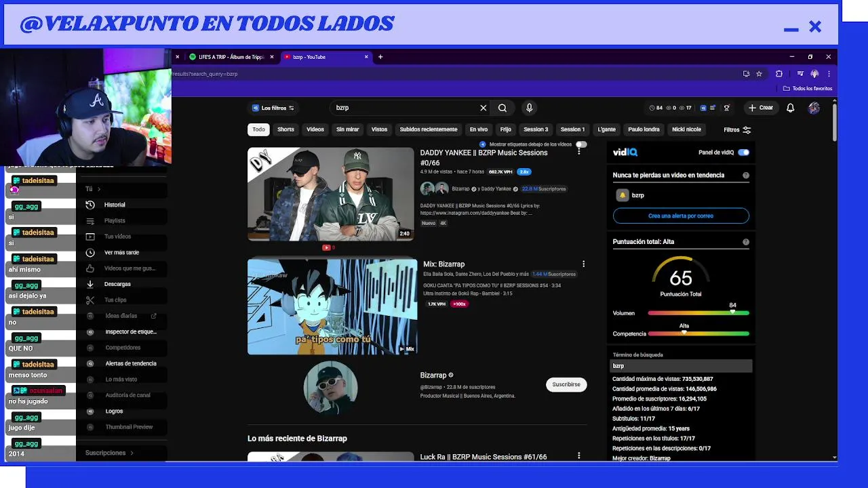
Task: Open the Goku Mix video thumbnail
Action: click(332, 306)
